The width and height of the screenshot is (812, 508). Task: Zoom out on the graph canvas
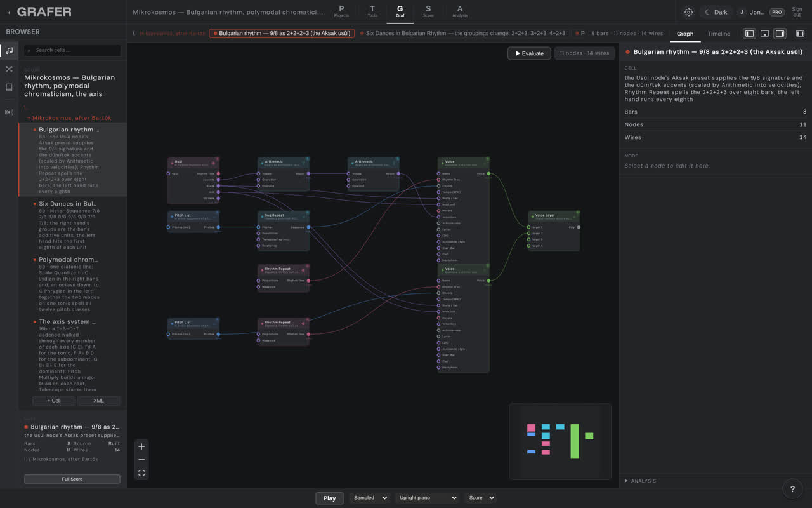141,460
